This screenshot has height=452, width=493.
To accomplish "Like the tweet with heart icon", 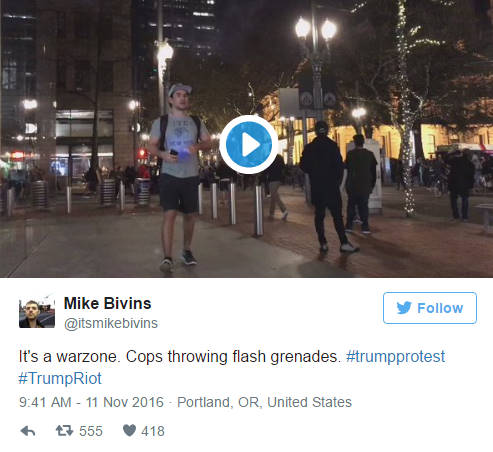I will (129, 430).
